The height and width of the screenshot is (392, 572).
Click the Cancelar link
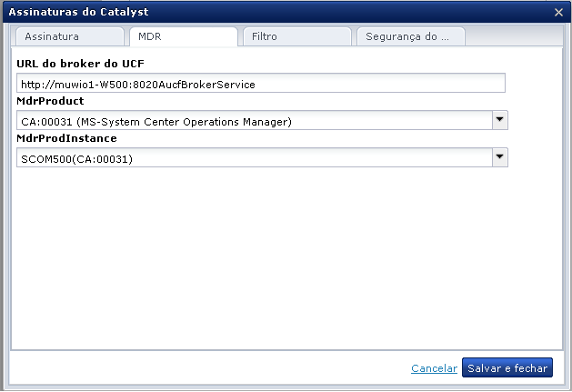[434, 368]
